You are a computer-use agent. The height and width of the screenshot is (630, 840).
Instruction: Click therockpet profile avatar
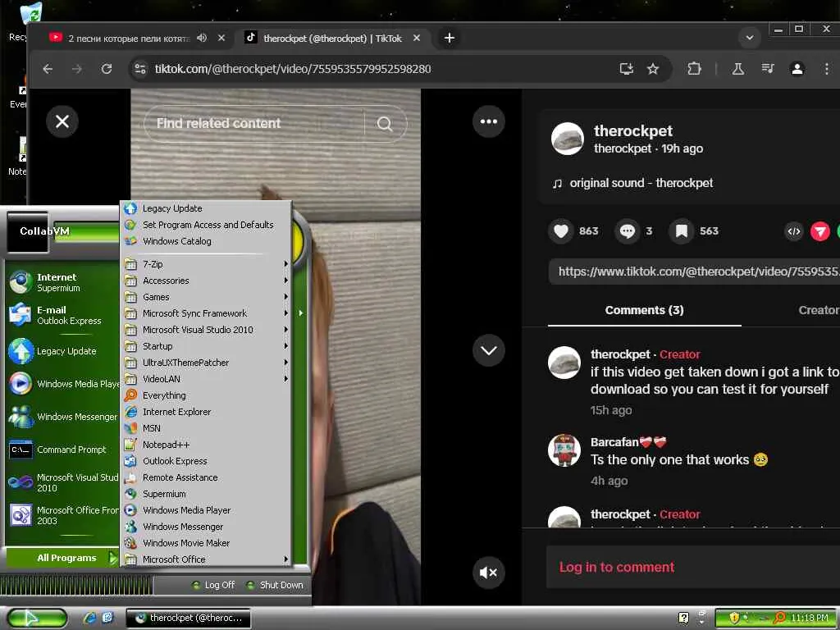(568, 139)
